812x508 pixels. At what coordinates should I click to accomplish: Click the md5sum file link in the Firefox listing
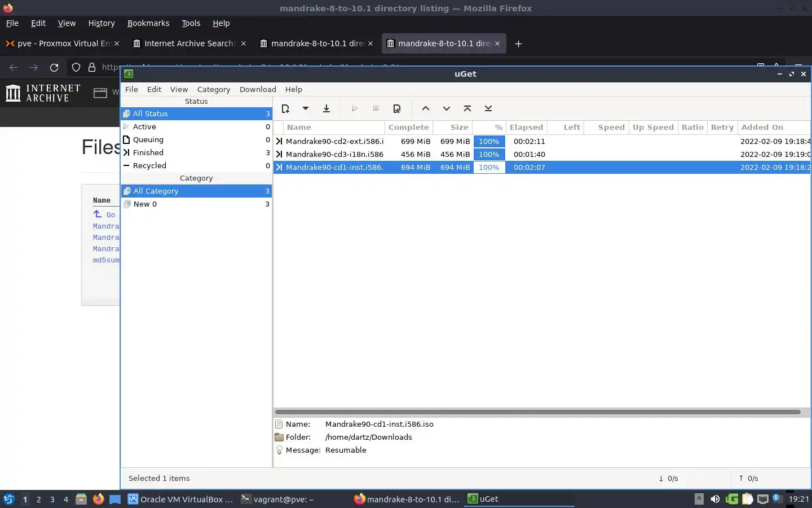[x=106, y=260]
